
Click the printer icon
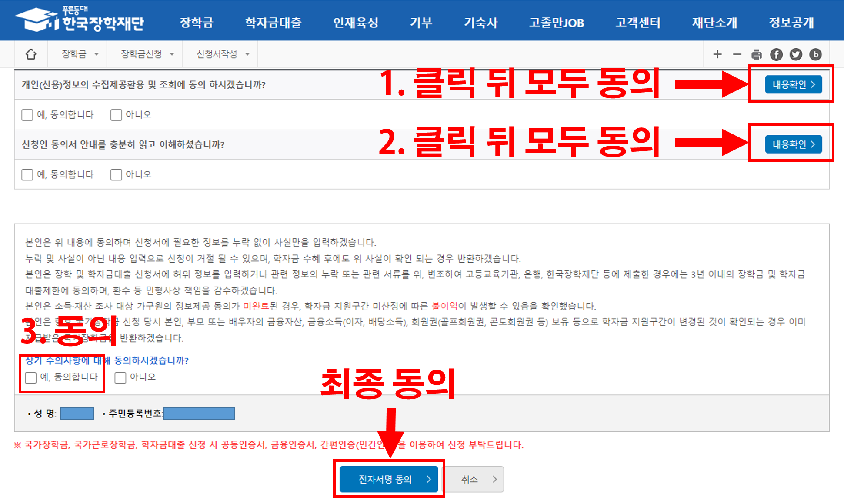pyautogui.click(x=757, y=54)
